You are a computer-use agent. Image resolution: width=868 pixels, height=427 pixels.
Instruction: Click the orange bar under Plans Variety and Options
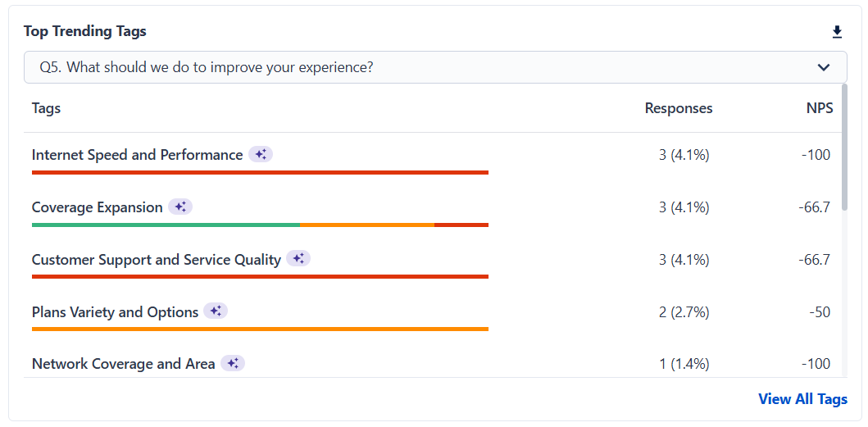(x=260, y=329)
